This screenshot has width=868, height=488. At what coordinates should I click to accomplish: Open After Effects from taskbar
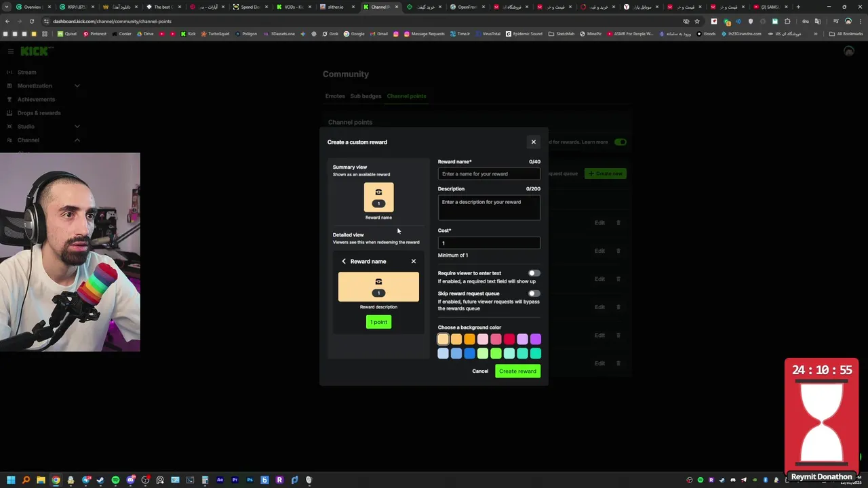click(220, 480)
